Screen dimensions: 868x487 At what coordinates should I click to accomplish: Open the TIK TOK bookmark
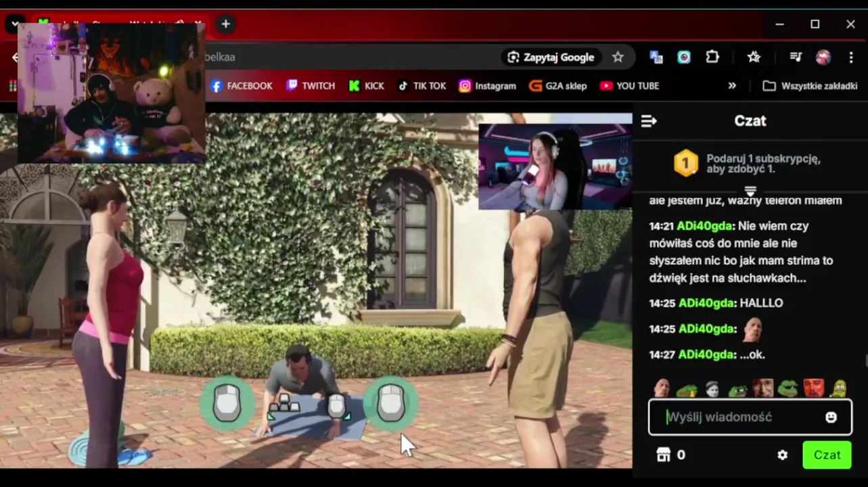[x=421, y=86]
